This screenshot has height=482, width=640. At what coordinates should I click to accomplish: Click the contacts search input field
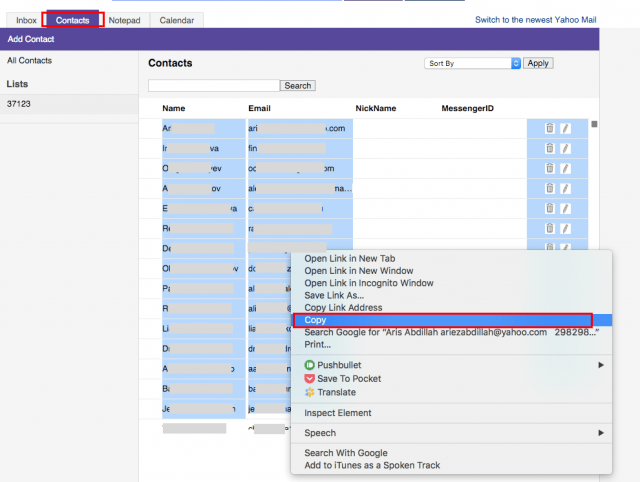pyautogui.click(x=214, y=86)
